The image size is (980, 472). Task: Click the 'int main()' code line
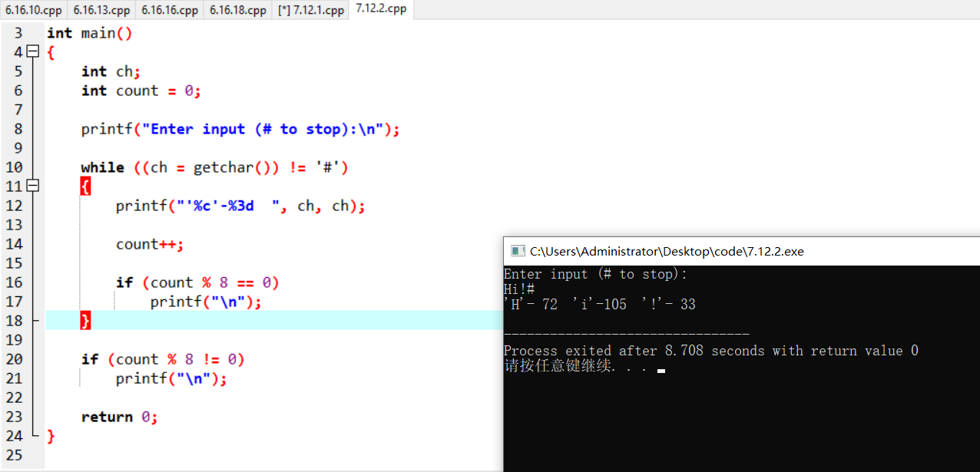pyautogui.click(x=90, y=33)
